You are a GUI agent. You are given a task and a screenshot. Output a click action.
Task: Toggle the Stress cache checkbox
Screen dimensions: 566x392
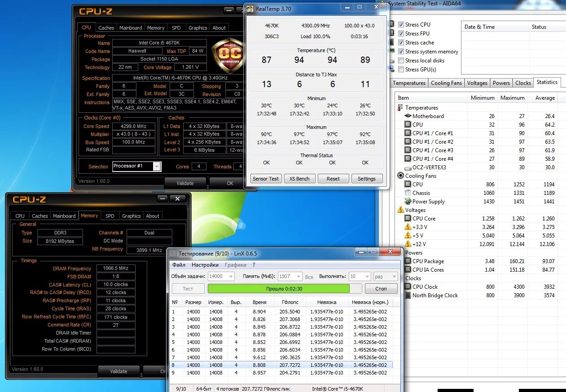[x=401, y=43]
